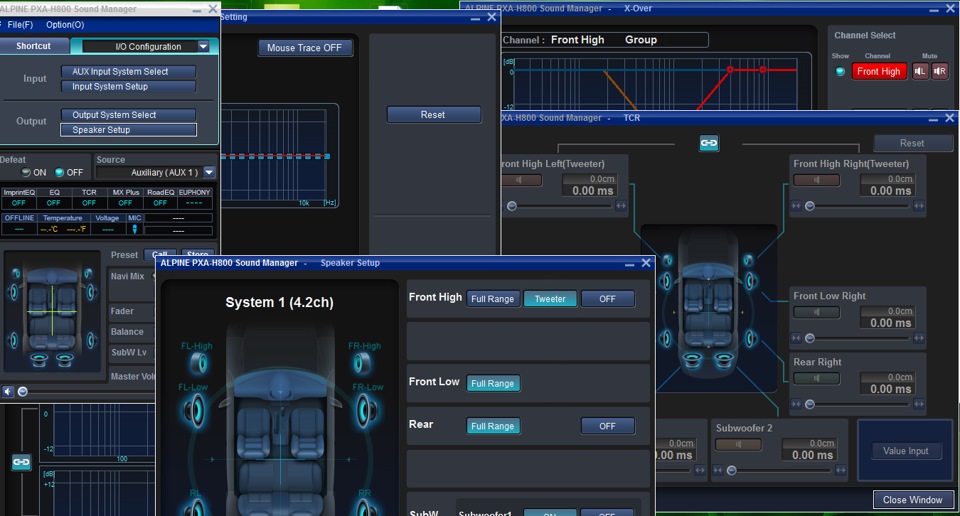The image size is (960, 516).
Task: Mute right channel in X-Over Channel Select
Action: click(x=940, y=71)
